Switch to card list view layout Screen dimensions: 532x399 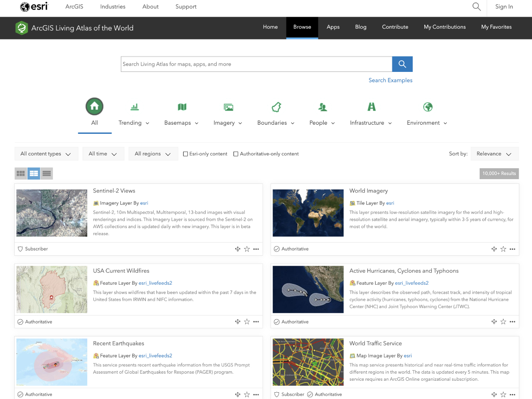point(34,173)
